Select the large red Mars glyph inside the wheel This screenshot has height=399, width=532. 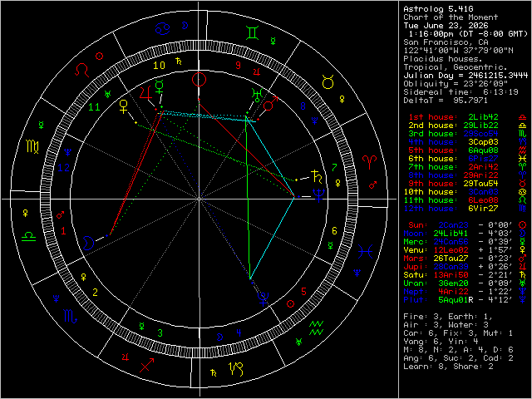[270, 103]
